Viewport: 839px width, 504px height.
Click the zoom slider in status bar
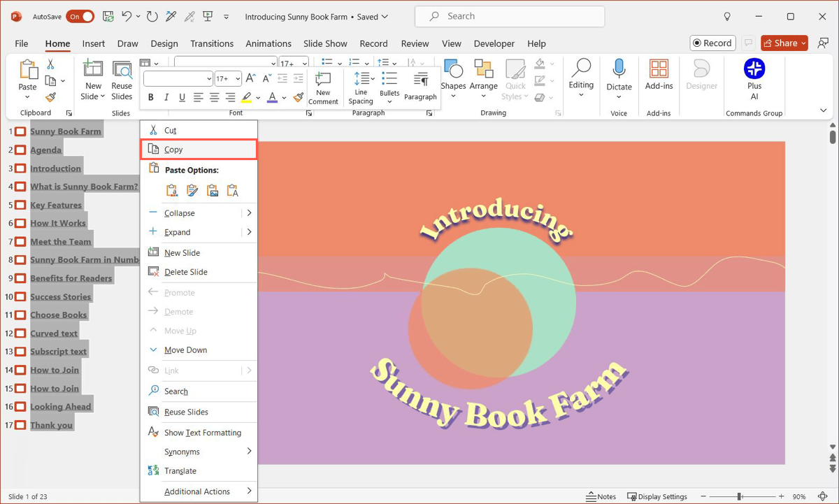coord(741,496)
